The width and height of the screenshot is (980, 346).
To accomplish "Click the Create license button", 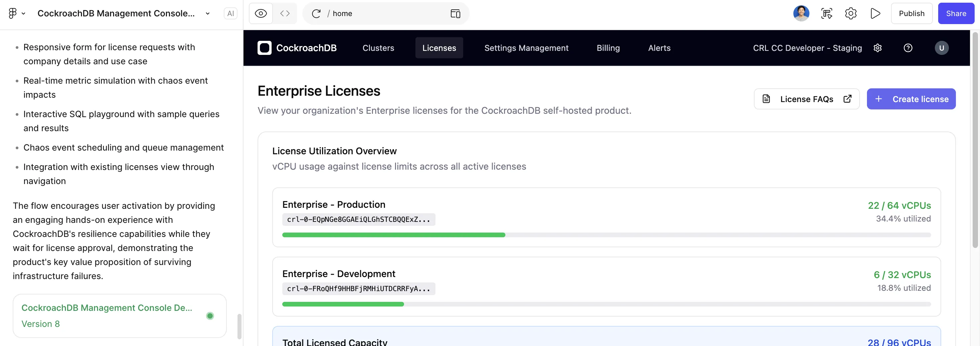I will [911, 99].
